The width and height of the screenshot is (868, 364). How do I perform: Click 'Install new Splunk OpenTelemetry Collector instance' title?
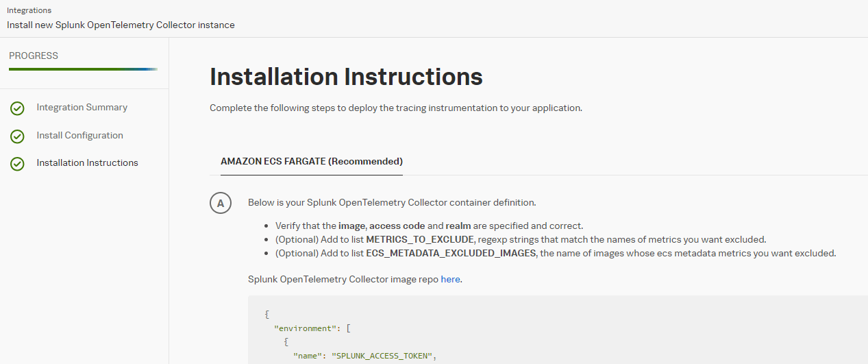(x=121, y=25)
